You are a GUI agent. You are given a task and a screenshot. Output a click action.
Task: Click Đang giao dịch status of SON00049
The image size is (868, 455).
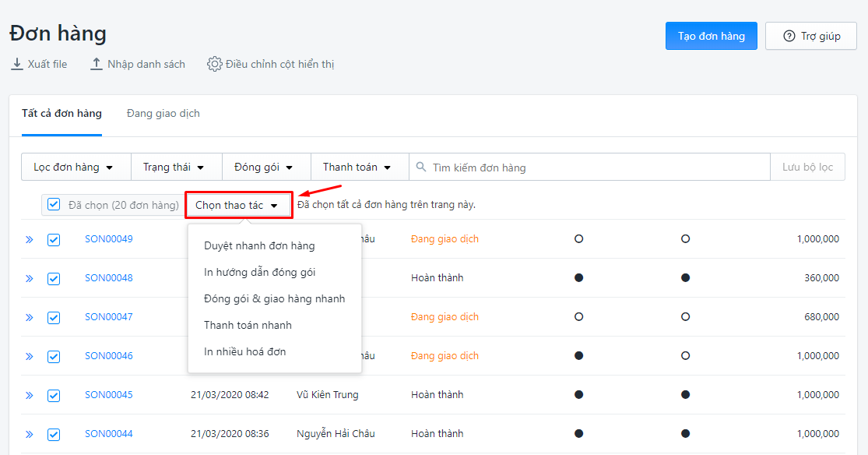(445, 239)
